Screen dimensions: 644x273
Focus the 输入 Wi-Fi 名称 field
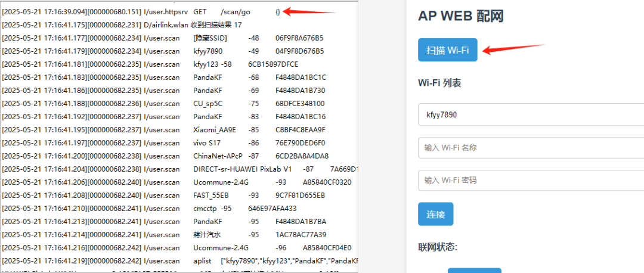click(531, 148)
